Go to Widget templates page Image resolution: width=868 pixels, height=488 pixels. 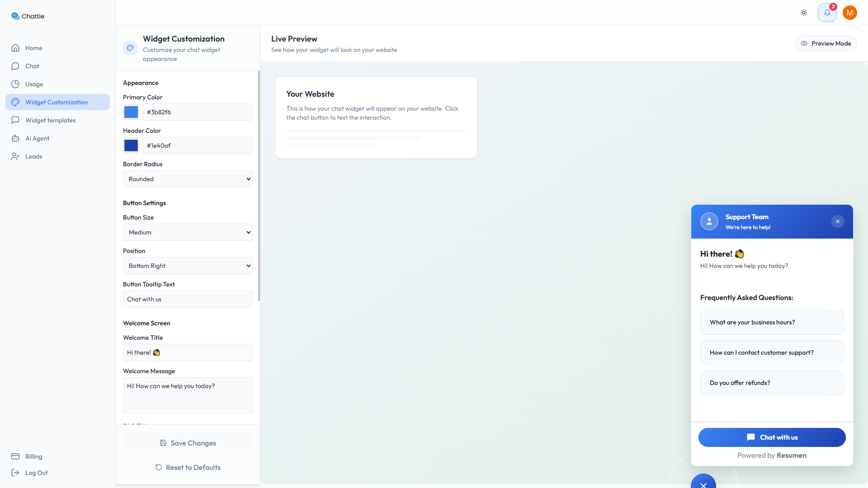tap(50, 120)
